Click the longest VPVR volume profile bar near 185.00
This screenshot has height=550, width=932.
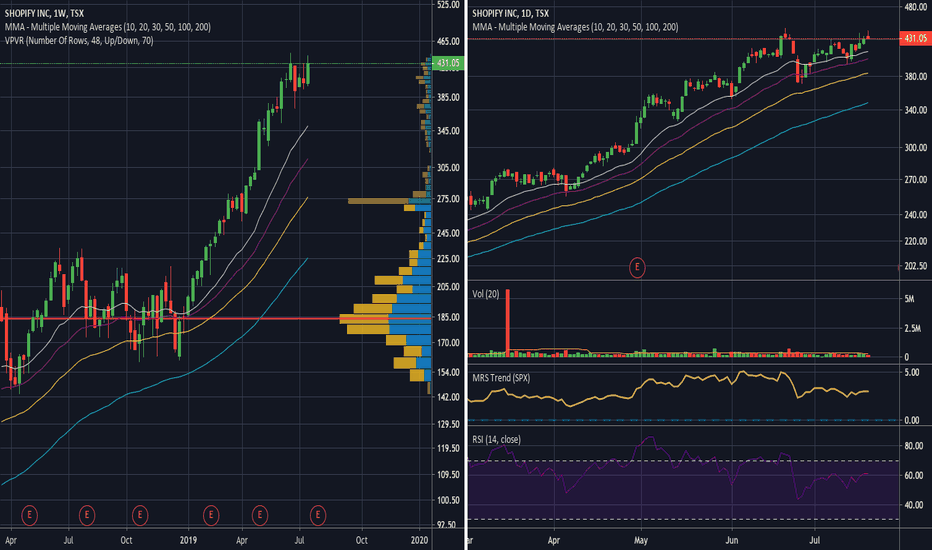click(x=385, y=319)
